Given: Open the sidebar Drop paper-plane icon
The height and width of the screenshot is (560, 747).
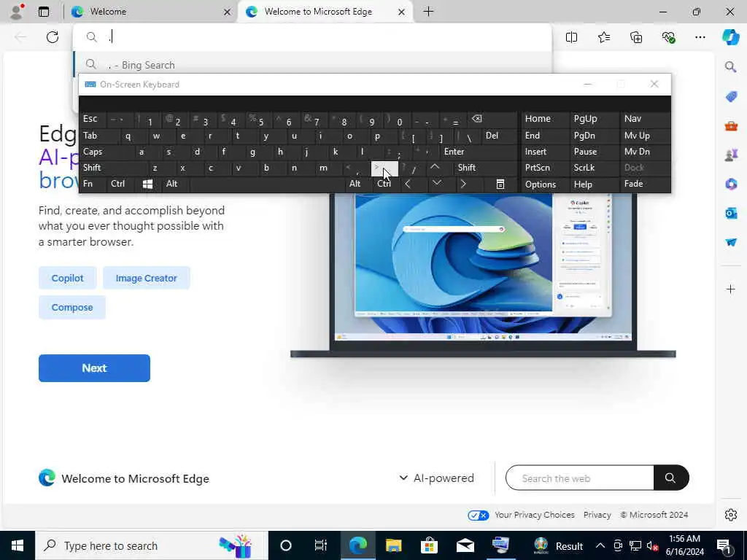Looking at the screenshot, I should point(731,242).
